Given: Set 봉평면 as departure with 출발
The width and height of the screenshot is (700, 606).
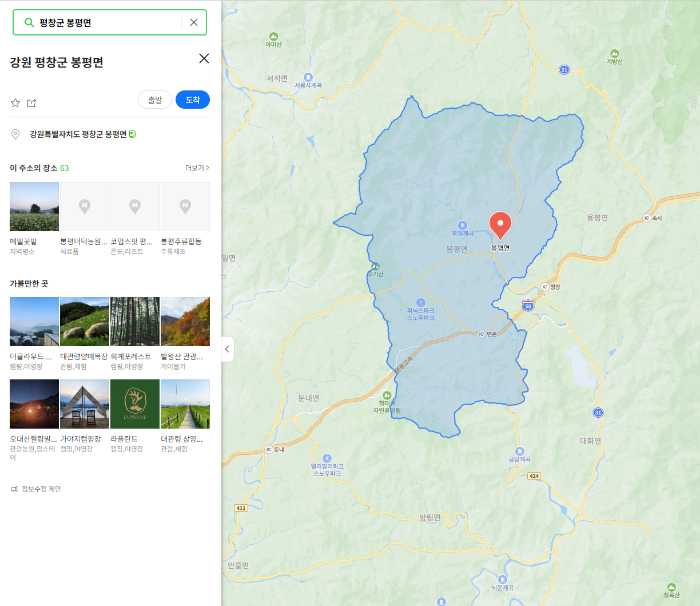Looking at the screenshot, I should pyautogui.click(x=155, y=100).
